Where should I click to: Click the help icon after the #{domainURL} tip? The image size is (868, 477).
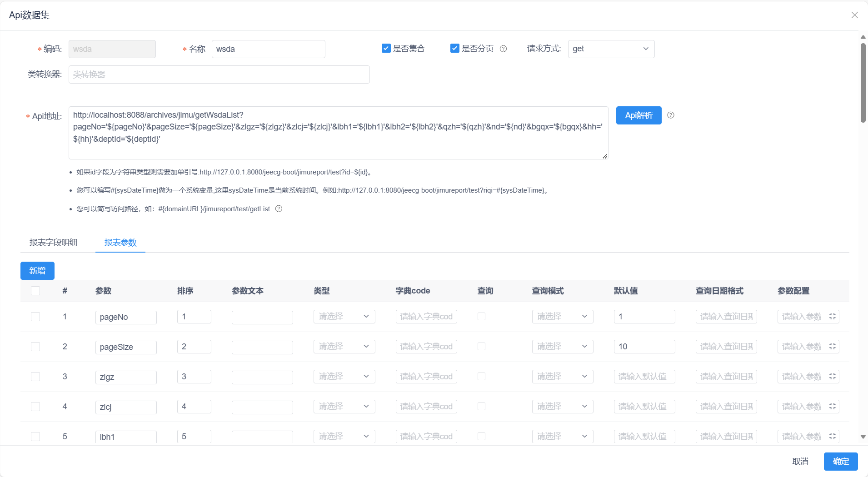tap(279, 209)
